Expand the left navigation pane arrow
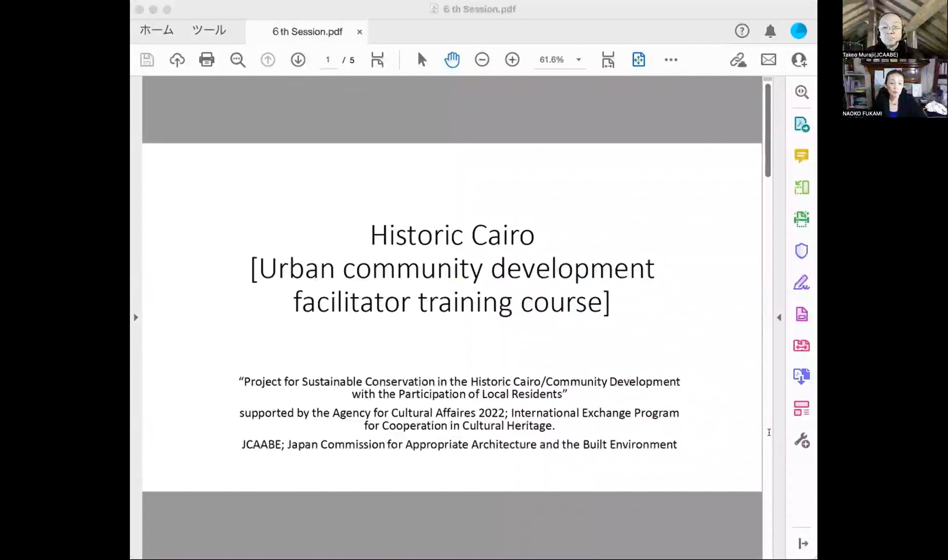Viewport: 948px width, 560px height. (136, 317)
